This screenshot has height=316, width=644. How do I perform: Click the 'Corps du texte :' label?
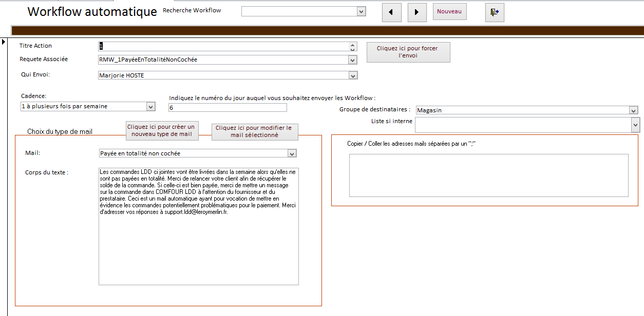[x=47, y=172]
